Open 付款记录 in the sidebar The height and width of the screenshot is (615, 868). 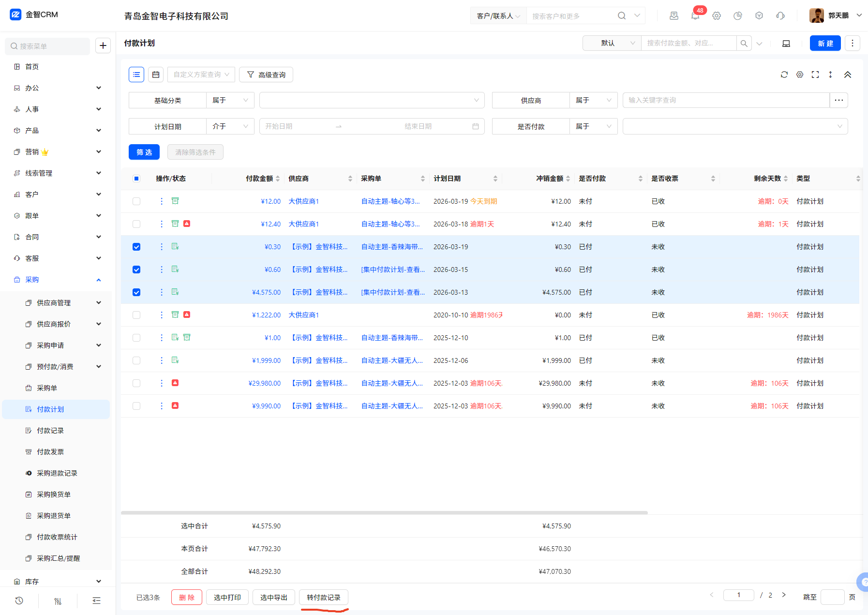50,431
